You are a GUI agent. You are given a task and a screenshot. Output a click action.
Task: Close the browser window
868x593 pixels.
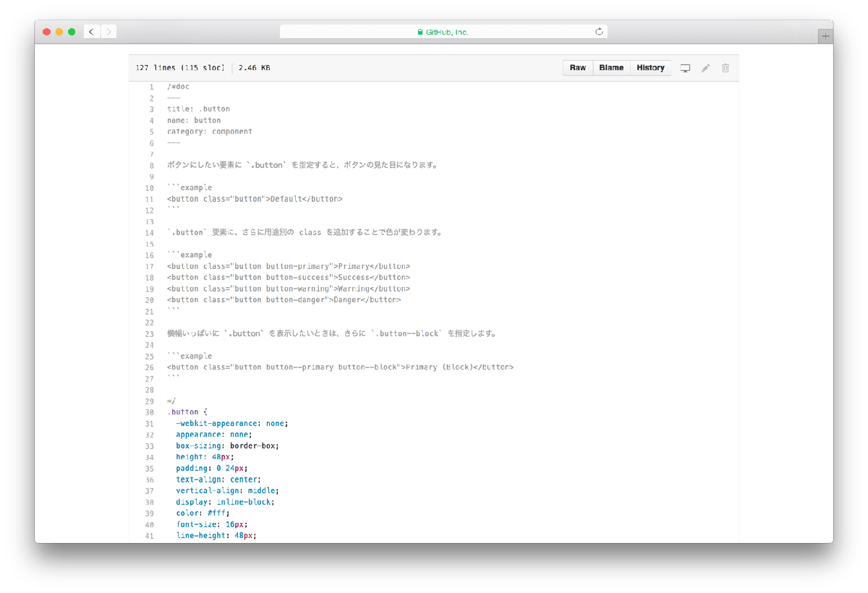(47, 32)
